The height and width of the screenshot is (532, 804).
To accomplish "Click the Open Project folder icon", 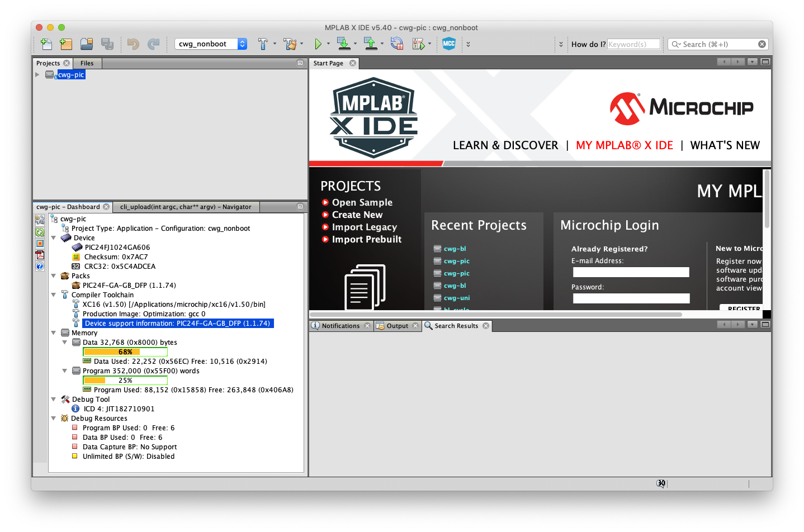I will (x=87, y=44).
